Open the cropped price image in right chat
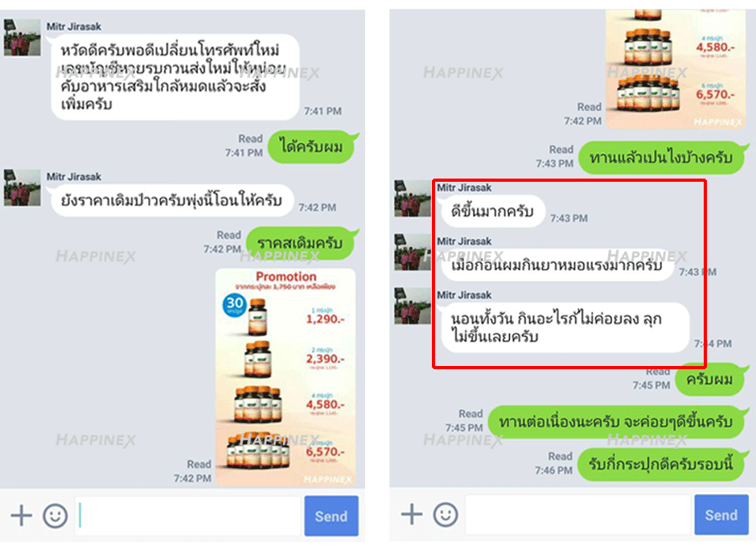 676,69
